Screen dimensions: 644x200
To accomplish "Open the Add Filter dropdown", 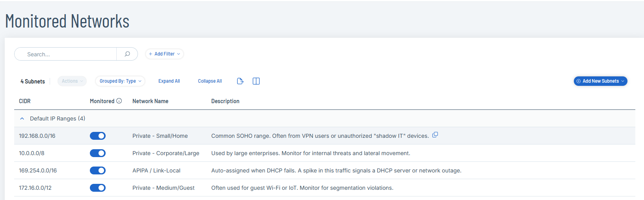I will coord(164,54).
